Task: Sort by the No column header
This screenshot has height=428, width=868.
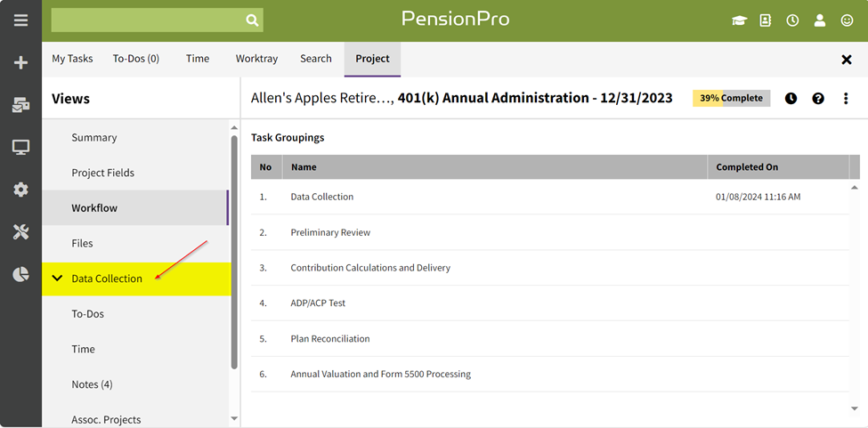Action: pos(265,167)
